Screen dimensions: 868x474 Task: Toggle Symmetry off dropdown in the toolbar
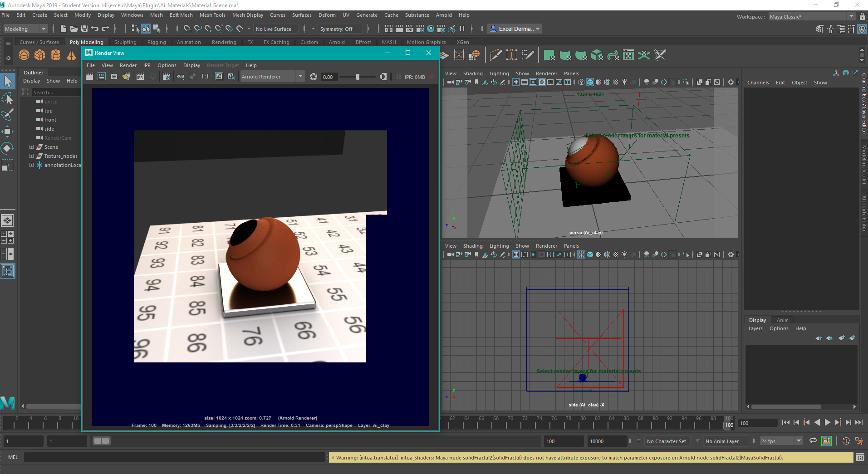coord(340,29)
